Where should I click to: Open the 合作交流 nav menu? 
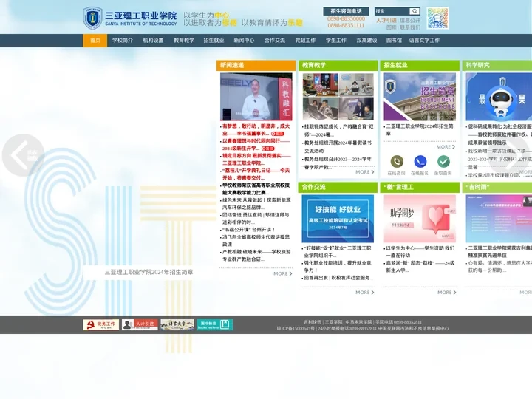(x=274, y=41)
